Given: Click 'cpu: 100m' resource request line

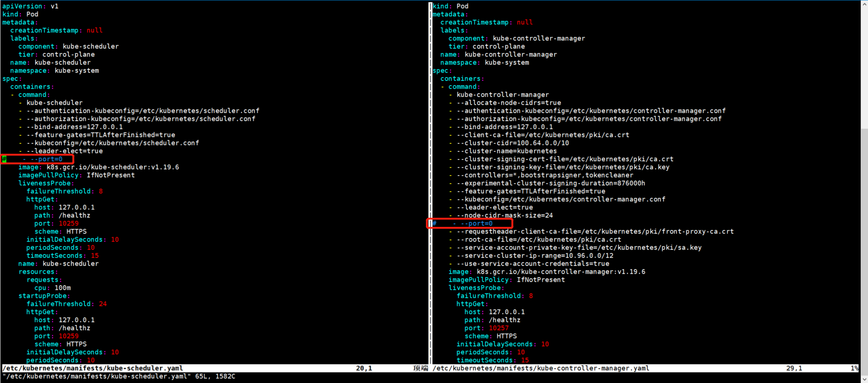Looking at the screenshot, I should coord(53,287).
